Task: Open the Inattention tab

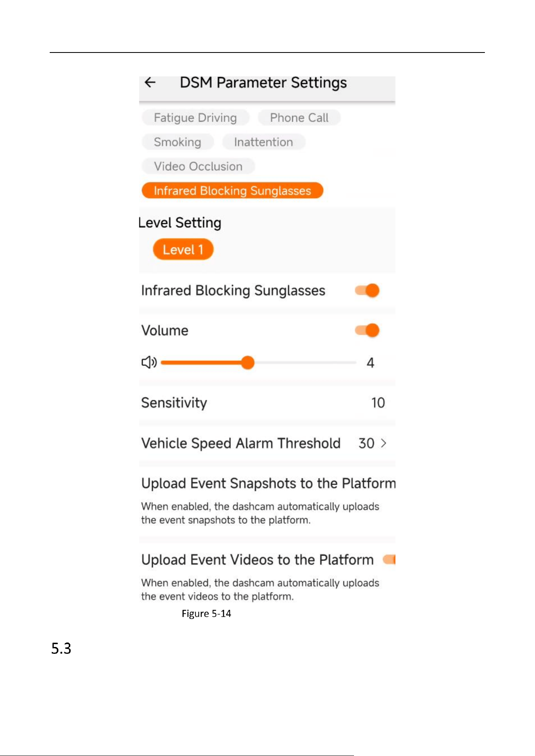Action: pyautogui.click(x=263, y=142)
